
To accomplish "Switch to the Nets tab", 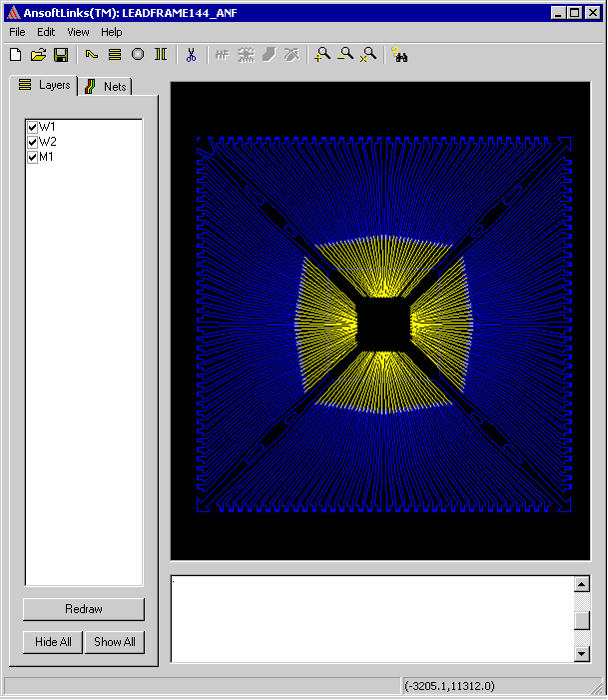I will click(x=106, y=86).
